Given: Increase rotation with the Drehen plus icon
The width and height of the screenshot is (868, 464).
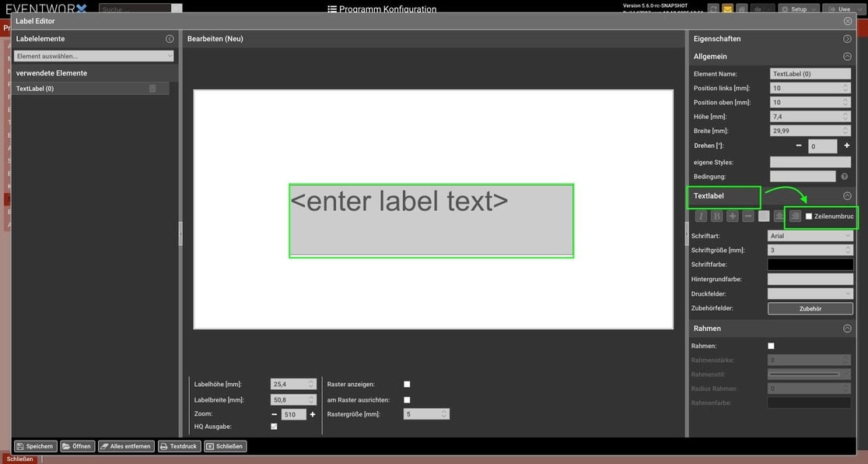Looking at the screenshot, I should point(846,146).
